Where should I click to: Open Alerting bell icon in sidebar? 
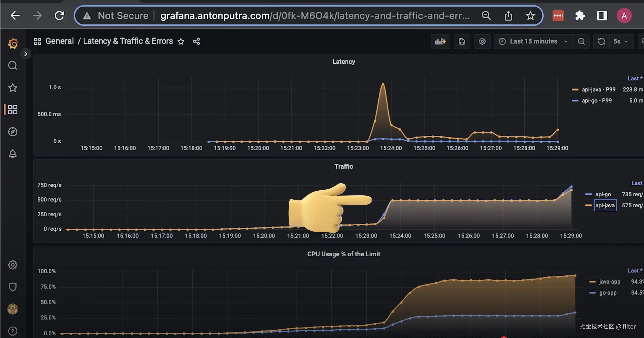[x=12, y=154]
